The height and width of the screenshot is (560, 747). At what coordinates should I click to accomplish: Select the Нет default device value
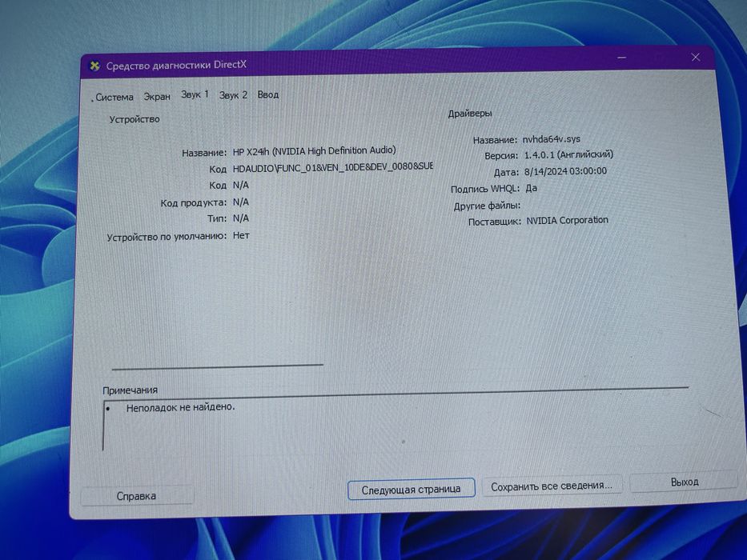point(241,235)
